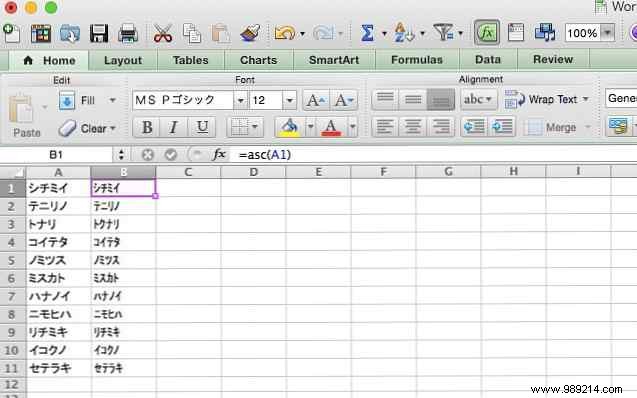The image size is (637, 398).
Task: Click the Undo arrow icon
Action: tap(284, 33)
